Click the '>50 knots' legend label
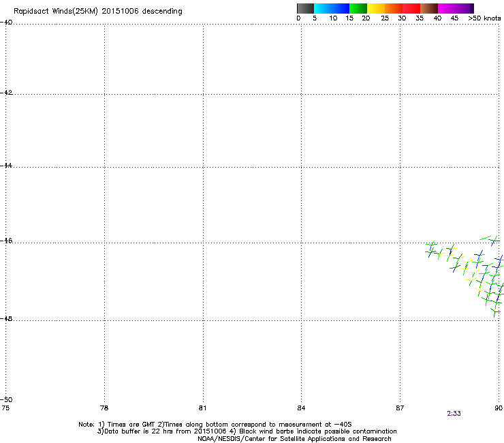The width and height of the screenshot is (504, 443). [484, 18]
